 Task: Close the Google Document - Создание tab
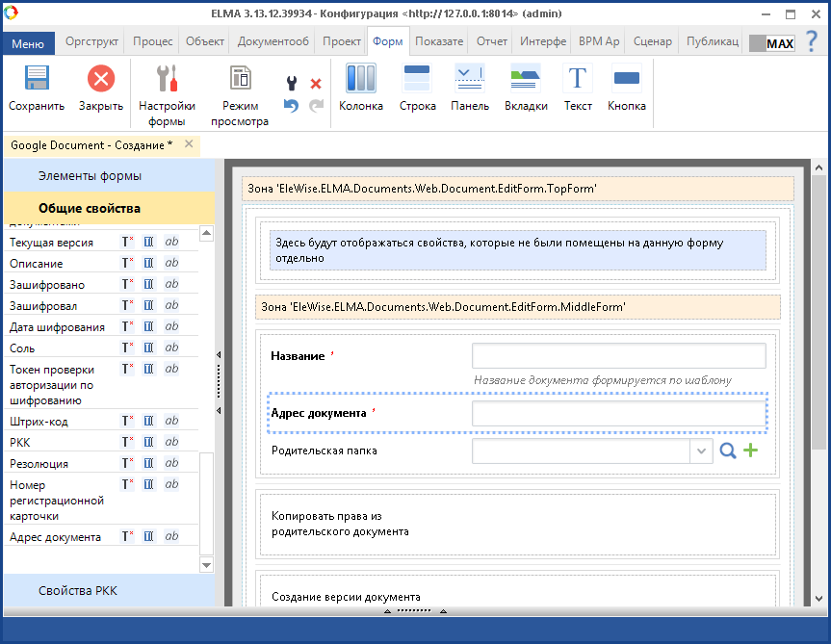tap(189, 144)
